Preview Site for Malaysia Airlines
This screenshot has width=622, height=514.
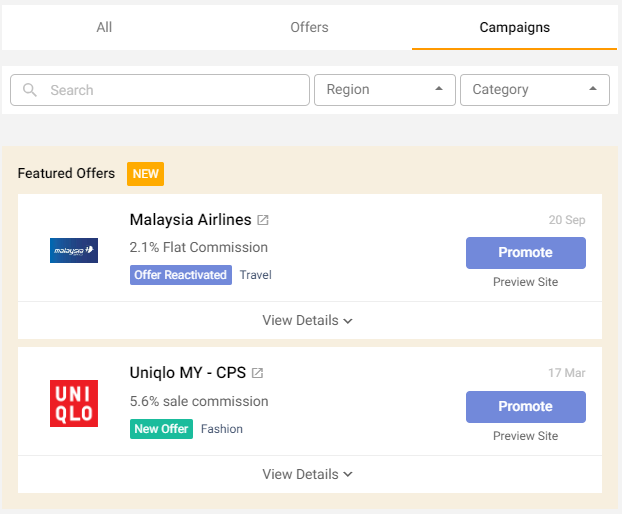coord(525,282)
